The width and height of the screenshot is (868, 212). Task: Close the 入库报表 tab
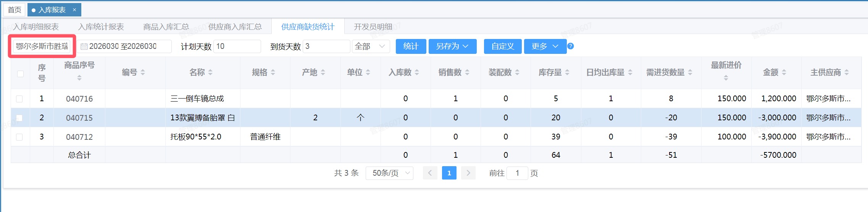[74, 10]
